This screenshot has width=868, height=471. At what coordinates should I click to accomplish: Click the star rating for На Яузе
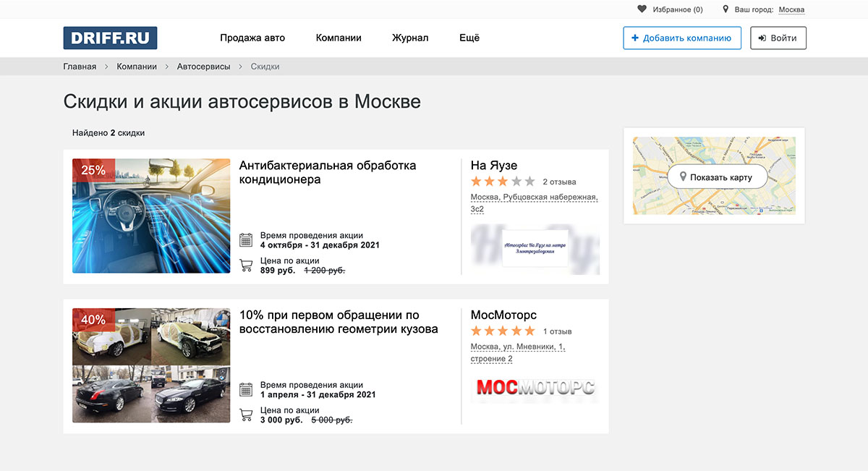503,182
